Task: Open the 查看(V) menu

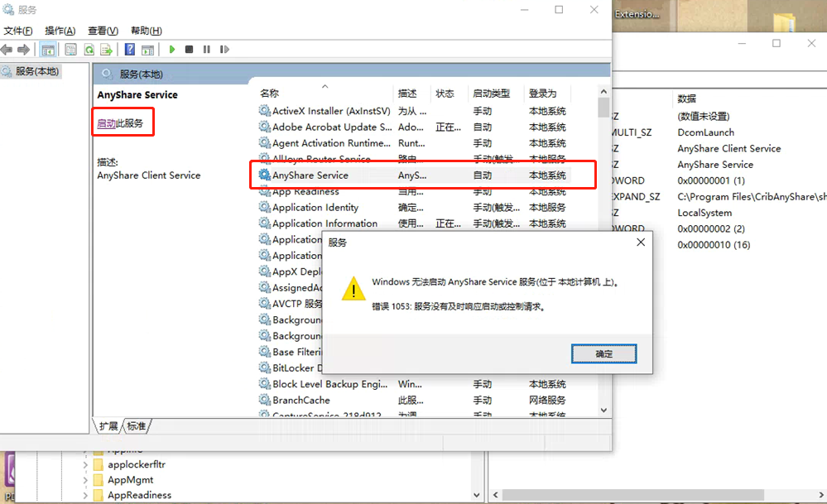Action: [103, 31]
